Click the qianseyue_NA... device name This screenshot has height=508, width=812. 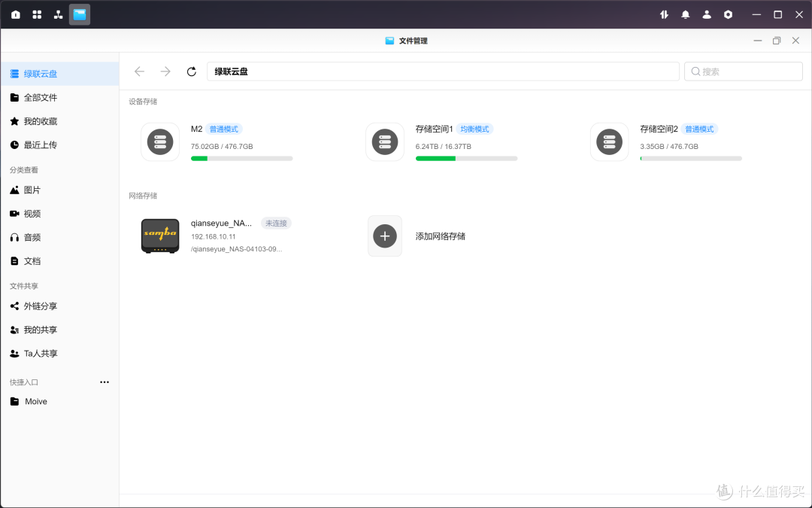[221, 223]
